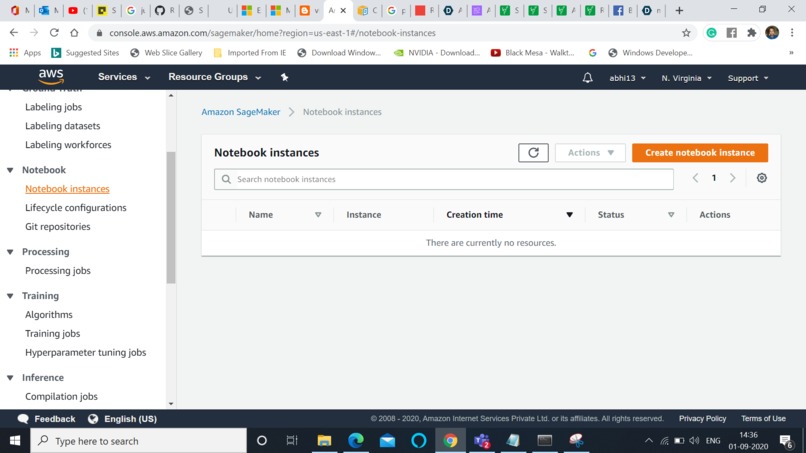Go to previous page of notebook instances

pos(695,178)
